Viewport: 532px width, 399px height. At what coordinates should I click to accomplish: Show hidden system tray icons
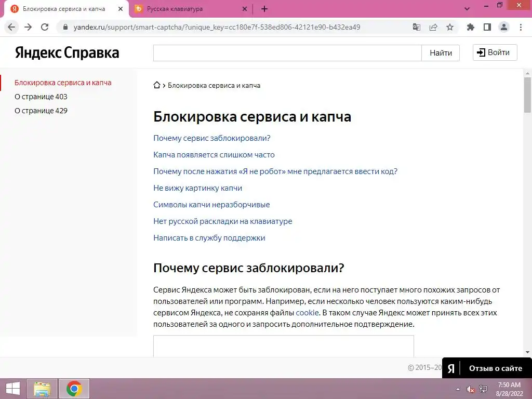point(458,389)
